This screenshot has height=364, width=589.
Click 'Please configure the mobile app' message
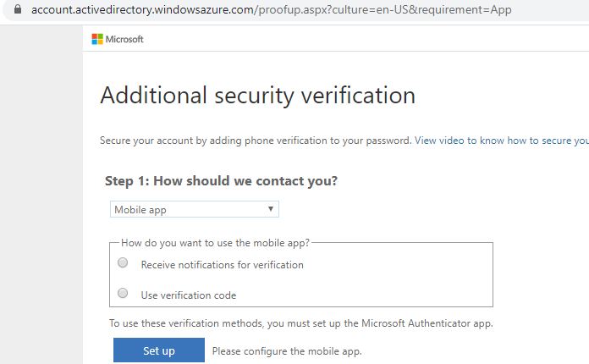tap(287, 350)
